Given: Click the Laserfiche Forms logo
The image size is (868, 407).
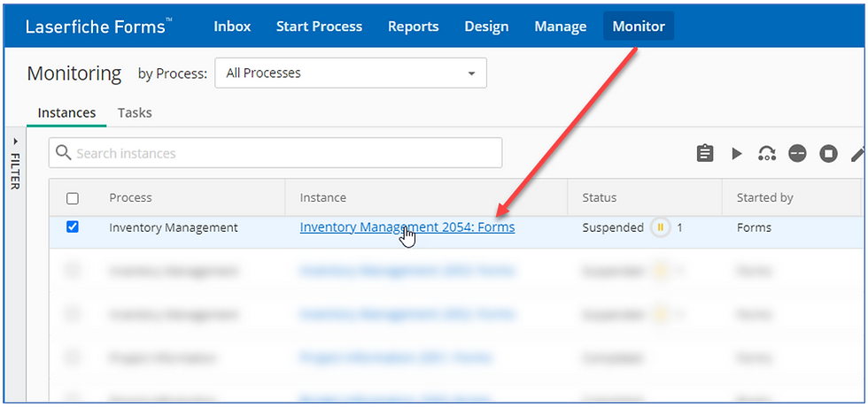Looking at the screenshot, I should [99, 26].
